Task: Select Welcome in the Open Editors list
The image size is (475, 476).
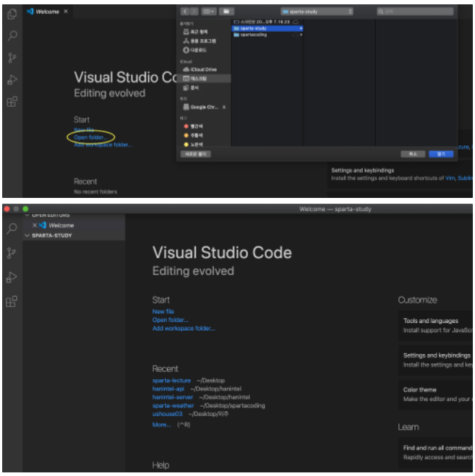Action: click(61, 225)
